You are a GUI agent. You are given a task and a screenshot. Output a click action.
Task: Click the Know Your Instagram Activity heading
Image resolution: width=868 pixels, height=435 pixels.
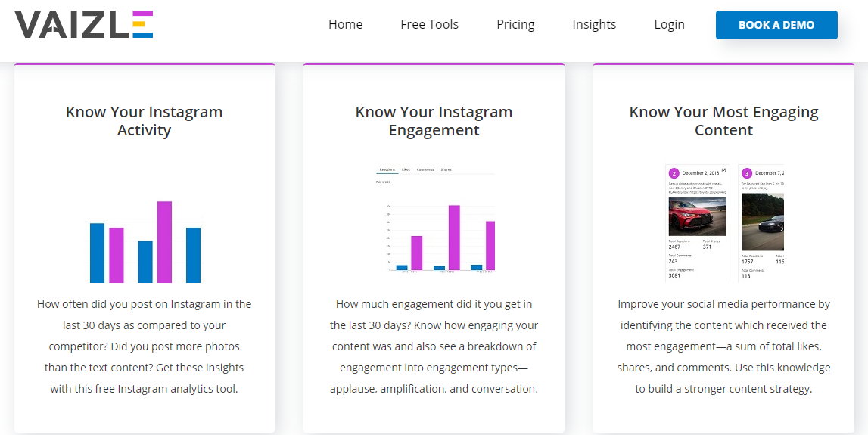click(x=145, y=121)
